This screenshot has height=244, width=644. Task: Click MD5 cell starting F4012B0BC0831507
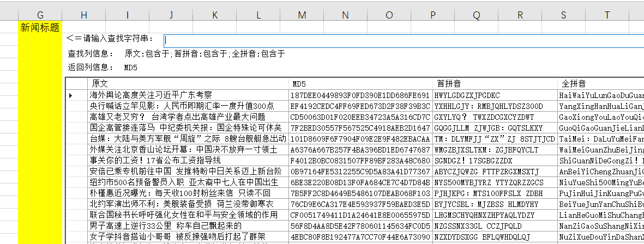[360, 160]
